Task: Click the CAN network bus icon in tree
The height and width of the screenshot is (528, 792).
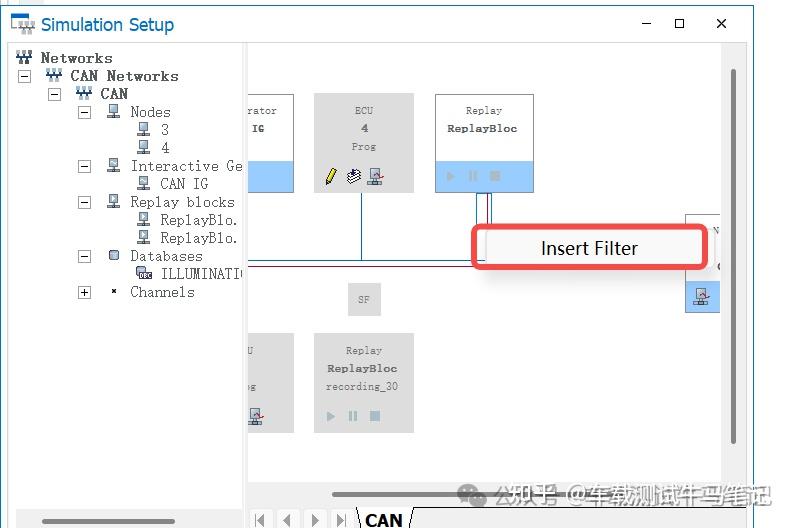Action: tap(84, 93)
